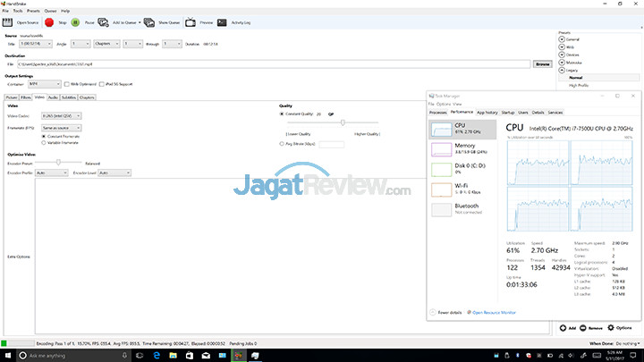Click the Preview television icon
Screen dimensions: 644x362
click(191, 22)
